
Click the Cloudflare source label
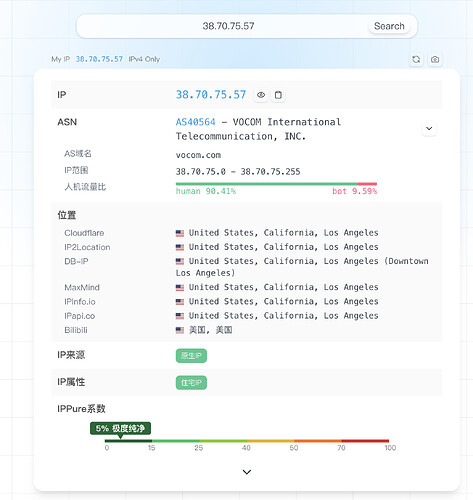coord(84,233)
